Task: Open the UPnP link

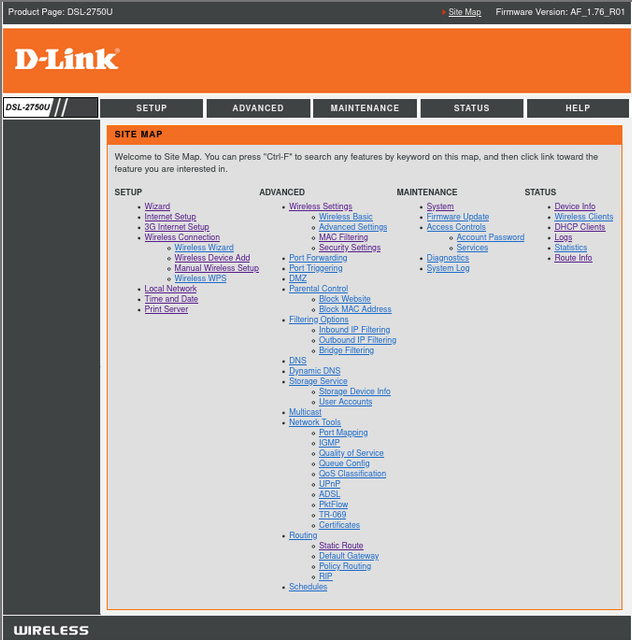Action: [x=329, y=484]
